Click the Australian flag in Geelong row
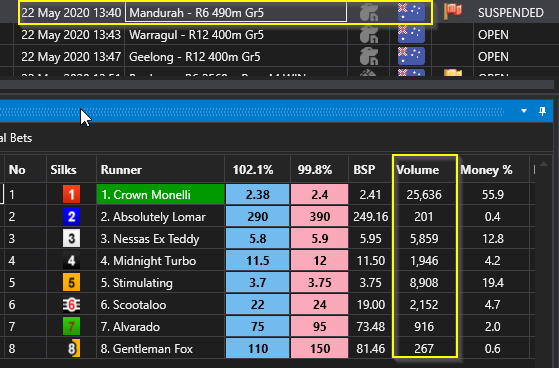The image size is (559, 368). click(x=411, y=57)
